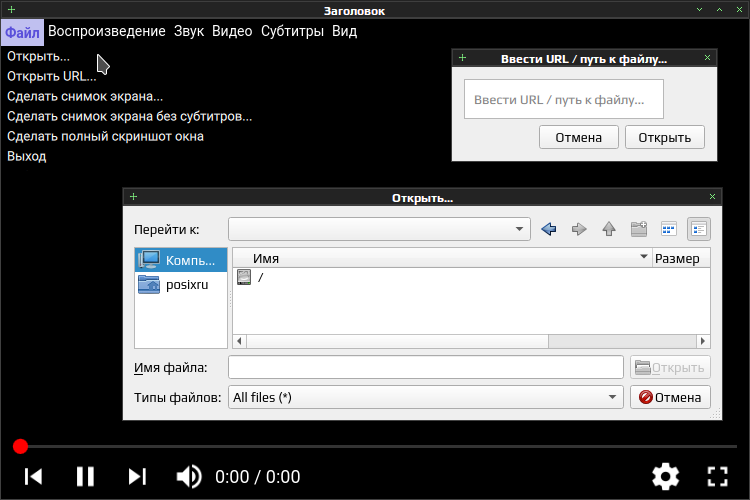Choose Открыть... from the Файл menu
The image size is (750, 500).
pos(38,56)
